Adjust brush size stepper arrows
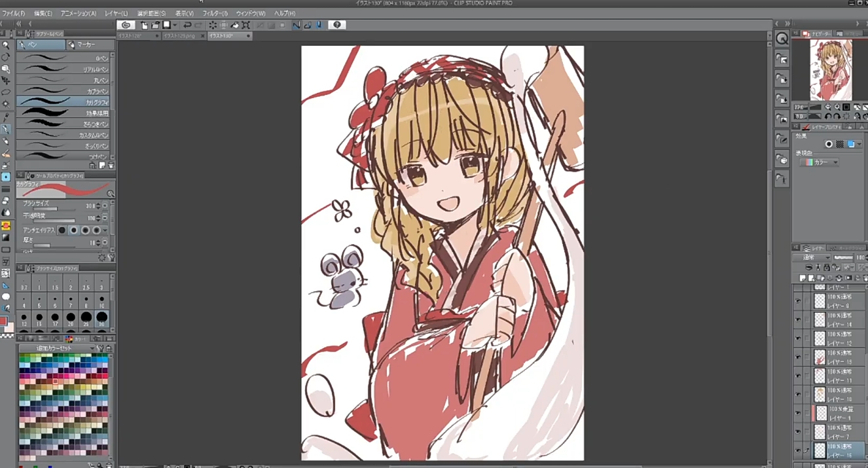Viewport: 868px width, 468px height. [98, 206]
